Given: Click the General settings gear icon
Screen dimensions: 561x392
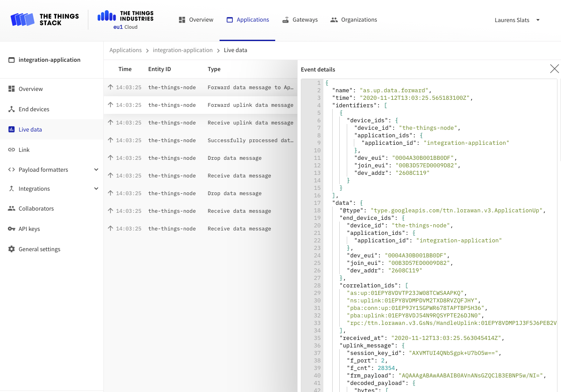Looking at the screenshot, I should pos(11,249).
